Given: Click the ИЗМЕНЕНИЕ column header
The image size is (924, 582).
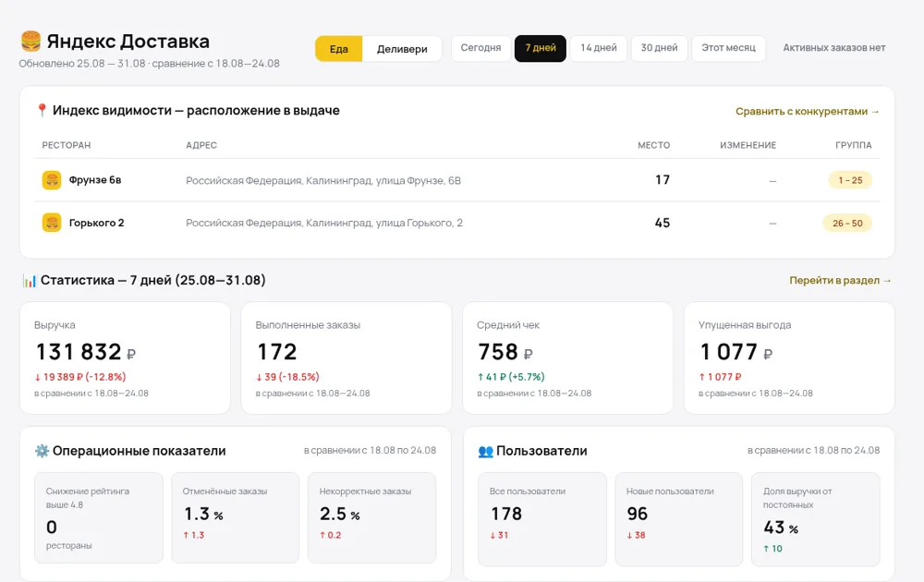Looking at the screenshot, I should pos(748,145).
